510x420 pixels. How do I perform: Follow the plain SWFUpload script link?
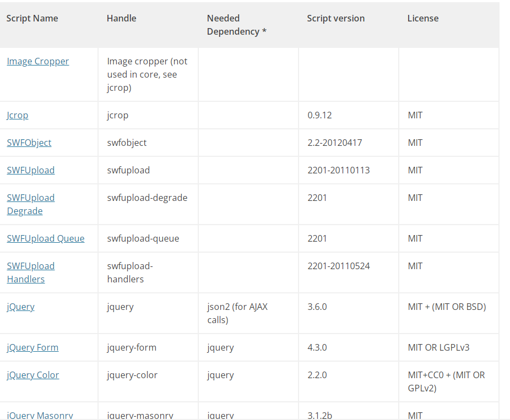click(x=31, y=170)
